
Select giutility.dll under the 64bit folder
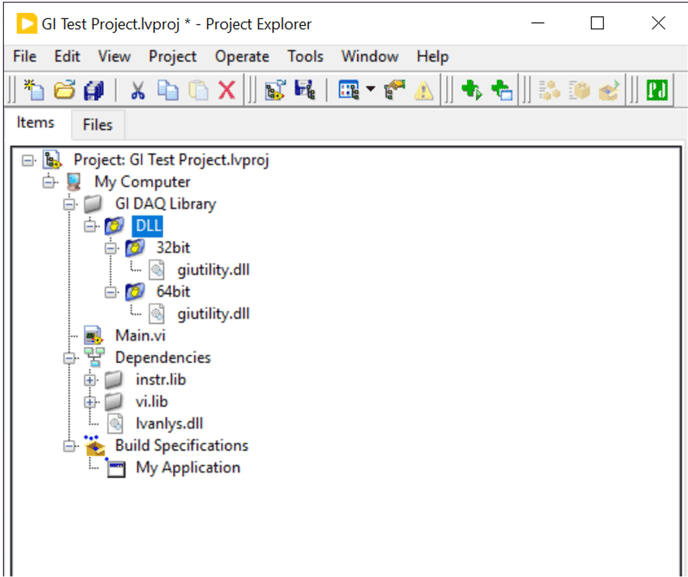(x=213, y=314)
